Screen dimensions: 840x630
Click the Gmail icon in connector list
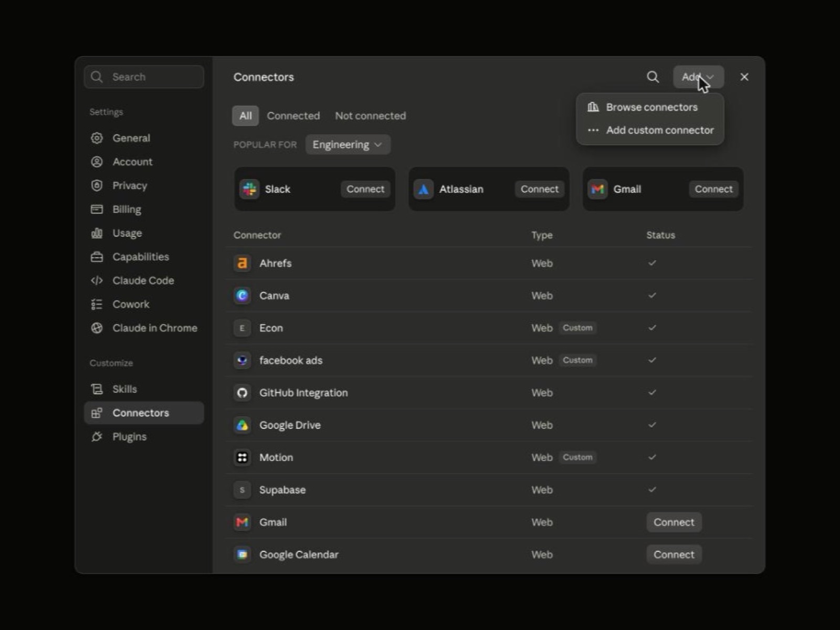click(x=242, y=522)
